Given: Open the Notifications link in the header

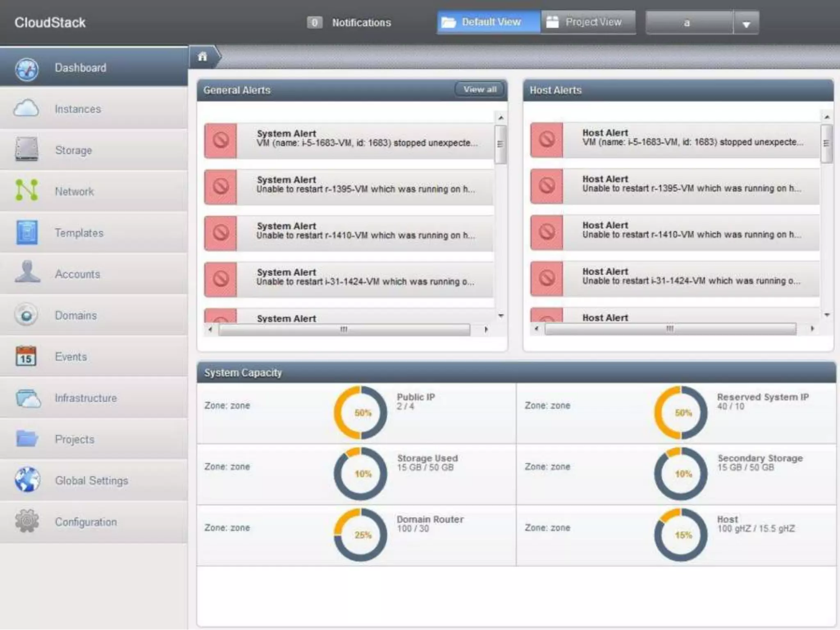Looking at the screenshot, I should pyautogui.click(x=361, y=23).
